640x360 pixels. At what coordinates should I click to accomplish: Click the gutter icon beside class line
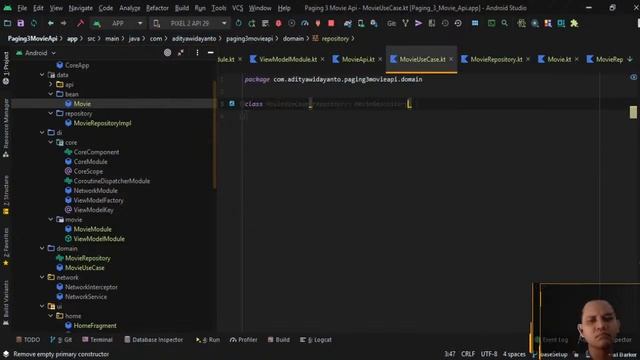pos(232,104)
